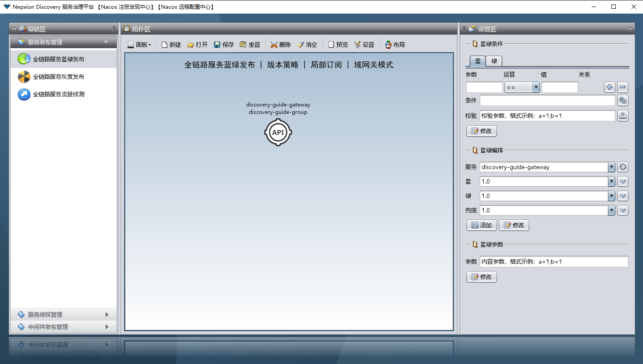Click the 蓝绿编排 section book icon

[x=475, y=150]
